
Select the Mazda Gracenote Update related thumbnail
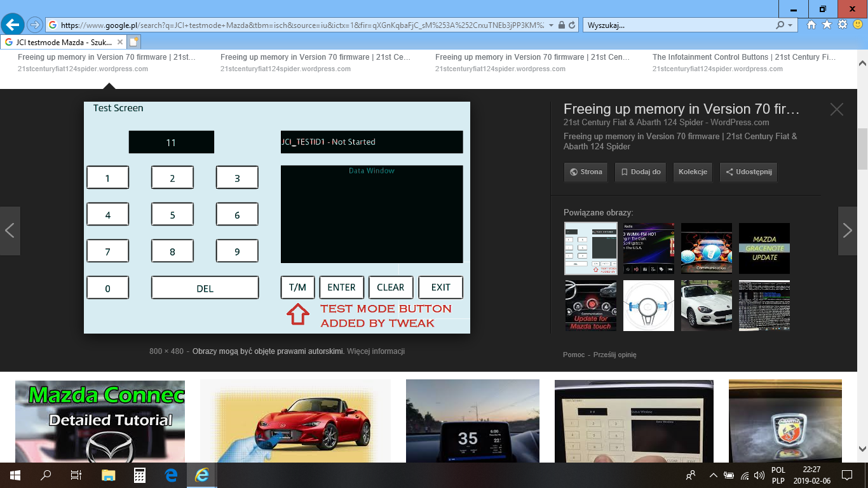764,248
